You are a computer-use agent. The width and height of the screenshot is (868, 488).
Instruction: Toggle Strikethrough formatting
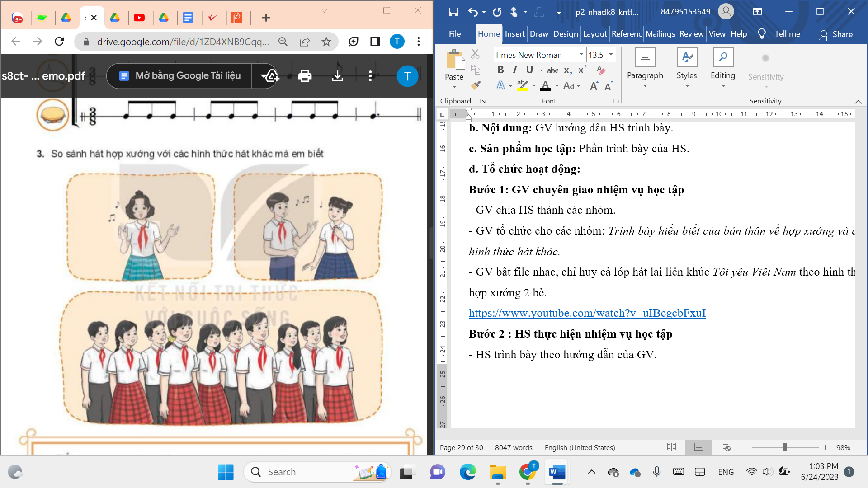pyautogui.click(x=552, y=70)
